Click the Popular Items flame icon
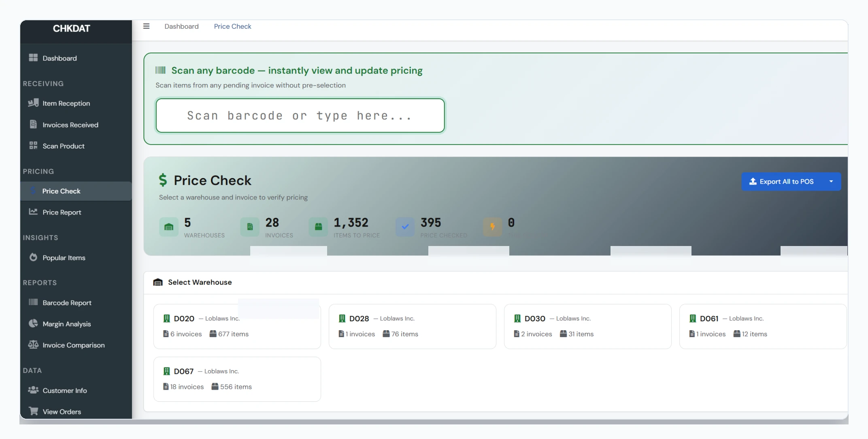This screenshot has width=868, height=439. [33, 257]
